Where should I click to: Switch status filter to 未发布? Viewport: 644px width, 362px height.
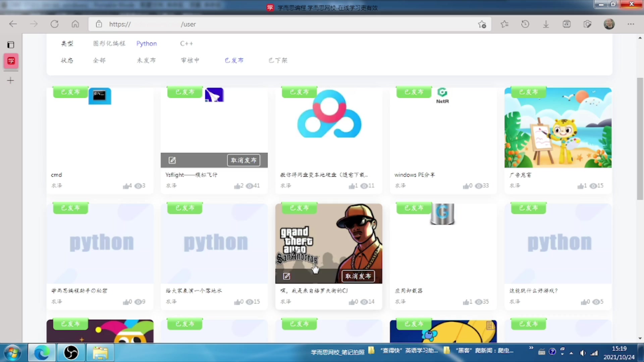point(146,60)
